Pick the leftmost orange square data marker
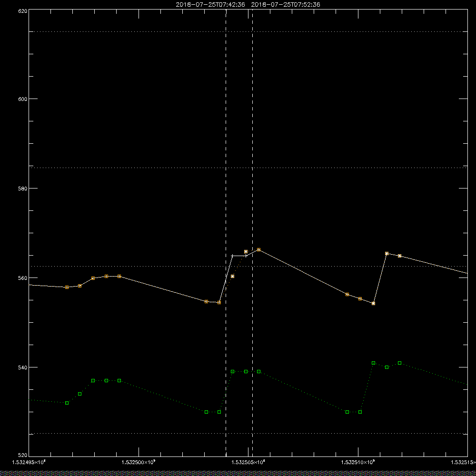This screenshot has width=476, height=476. click(67, 287)
